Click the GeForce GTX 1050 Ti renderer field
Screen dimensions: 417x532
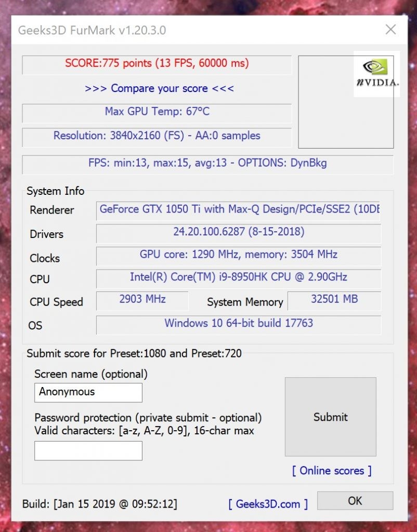click(238, 210)
